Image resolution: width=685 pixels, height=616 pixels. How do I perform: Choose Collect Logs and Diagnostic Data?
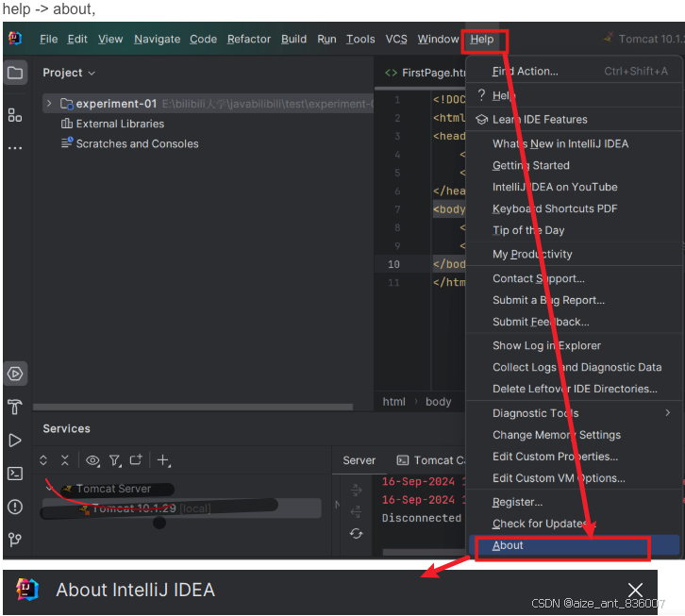click(x=575, y=367)
